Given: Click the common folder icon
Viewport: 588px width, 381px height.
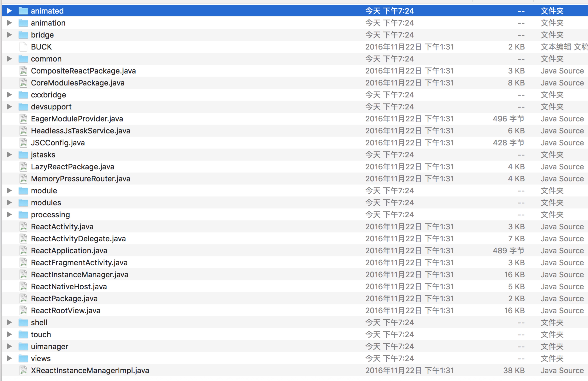Looking at the screenshot, I should coord(23,59).
